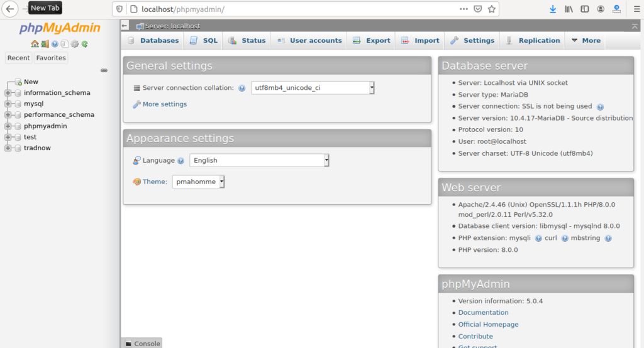Viewport: 644px width, 348px height.
Task: Collapse navigation panel with left arrow icon
Action: coord(125,26)
